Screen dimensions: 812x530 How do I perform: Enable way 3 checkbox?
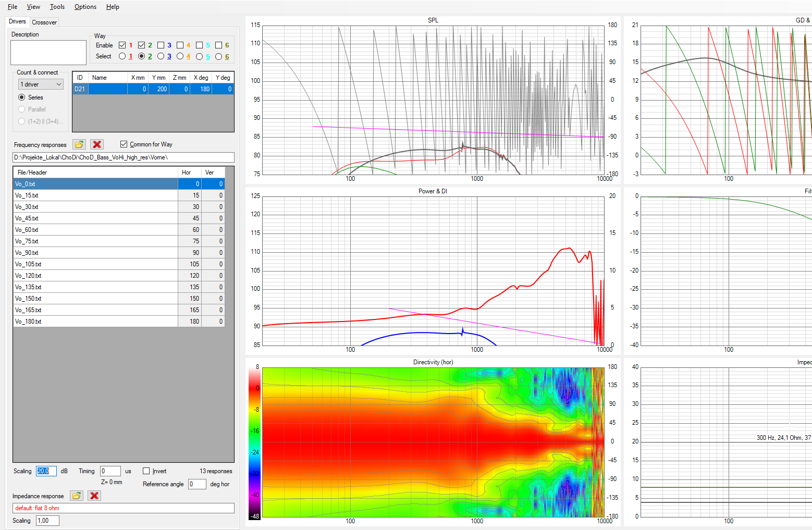point(161,45)
